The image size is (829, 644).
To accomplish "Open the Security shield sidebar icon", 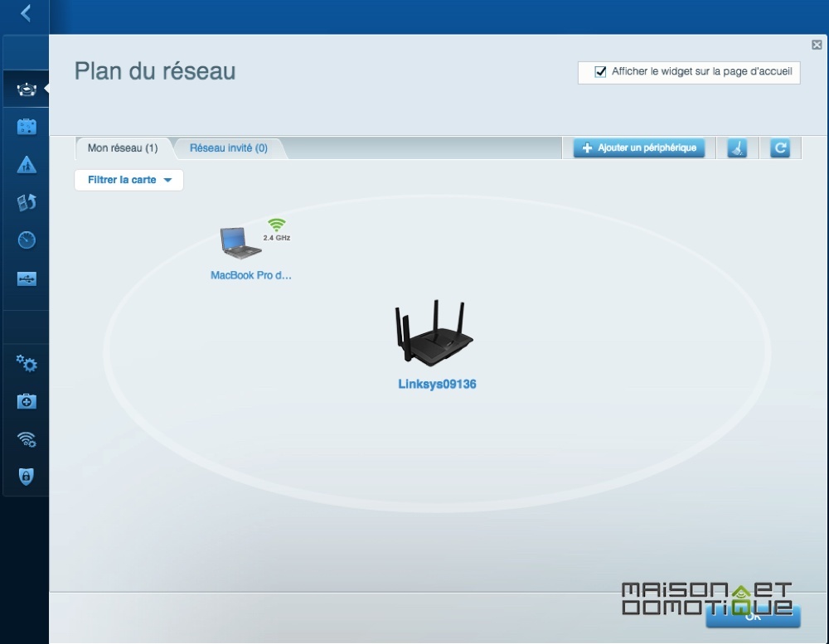I will [x=27, y=477].
